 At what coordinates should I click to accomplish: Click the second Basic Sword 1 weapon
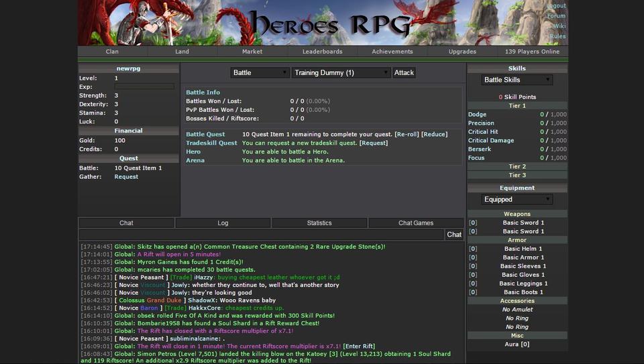coord(523,231)
